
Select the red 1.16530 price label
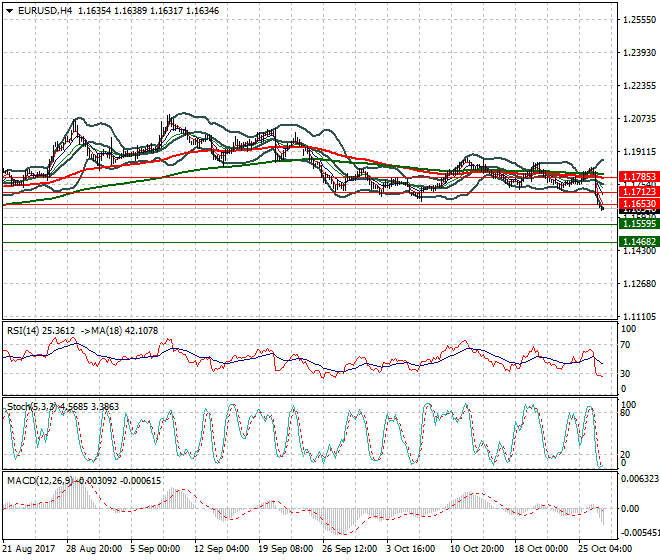click(x=637, y=203)
